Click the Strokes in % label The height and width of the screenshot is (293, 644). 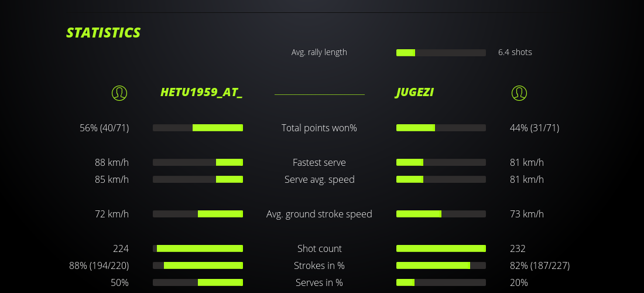tap(319, 265)
